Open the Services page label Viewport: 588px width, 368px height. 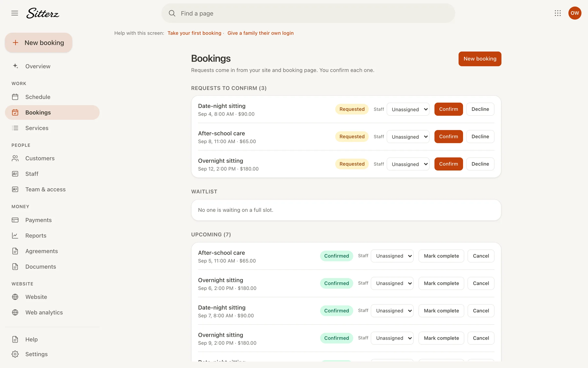coord(37,128)
